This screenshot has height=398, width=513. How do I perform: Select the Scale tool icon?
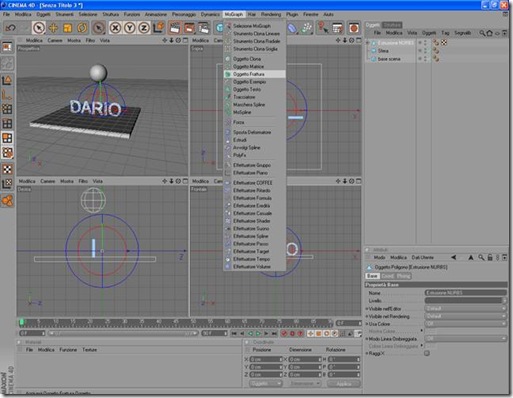click(x=68, y=28)
